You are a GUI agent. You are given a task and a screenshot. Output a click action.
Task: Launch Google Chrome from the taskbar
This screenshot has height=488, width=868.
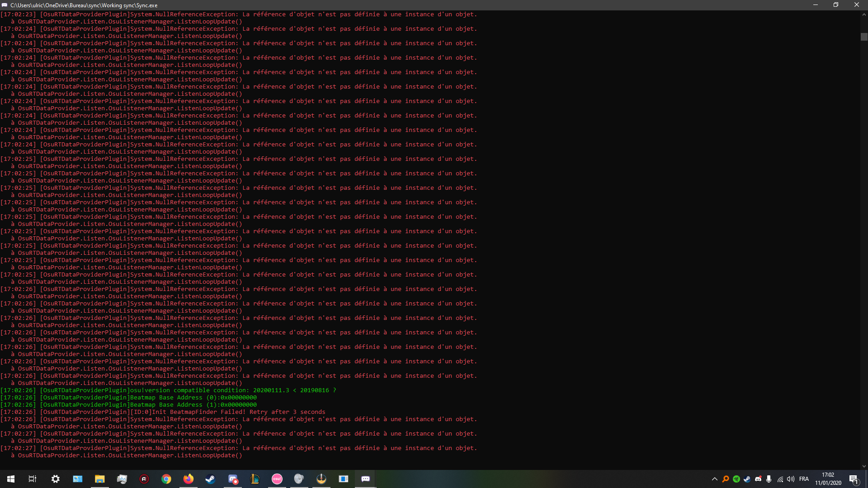coord(166,479)
